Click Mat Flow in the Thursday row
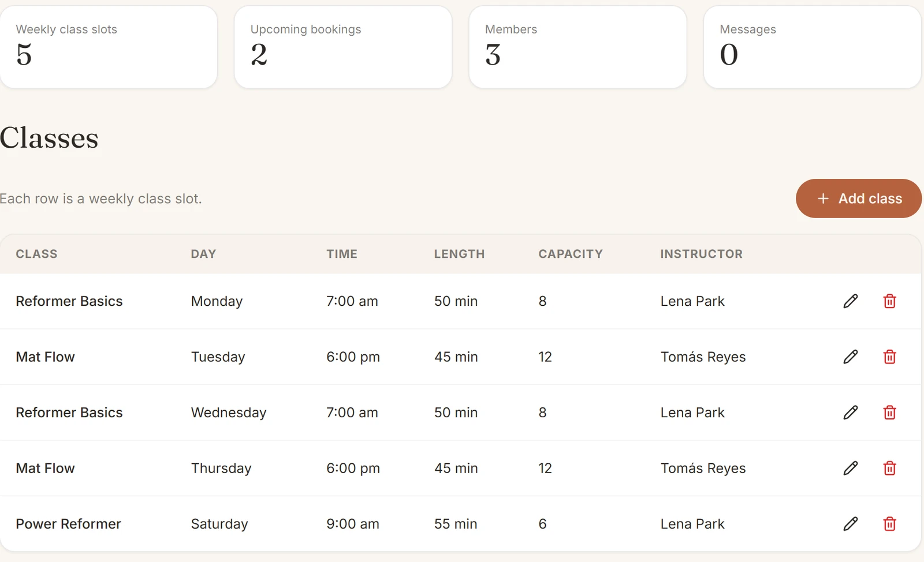Image resolution: width=924 pixels, height=562 pixels. click(x=45, y=468)
